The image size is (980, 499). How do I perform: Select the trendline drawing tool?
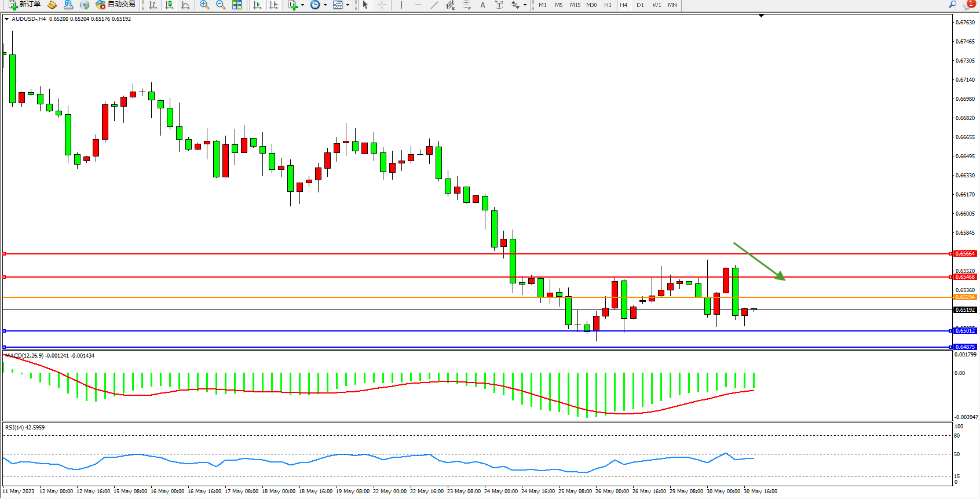click(434, 5)
